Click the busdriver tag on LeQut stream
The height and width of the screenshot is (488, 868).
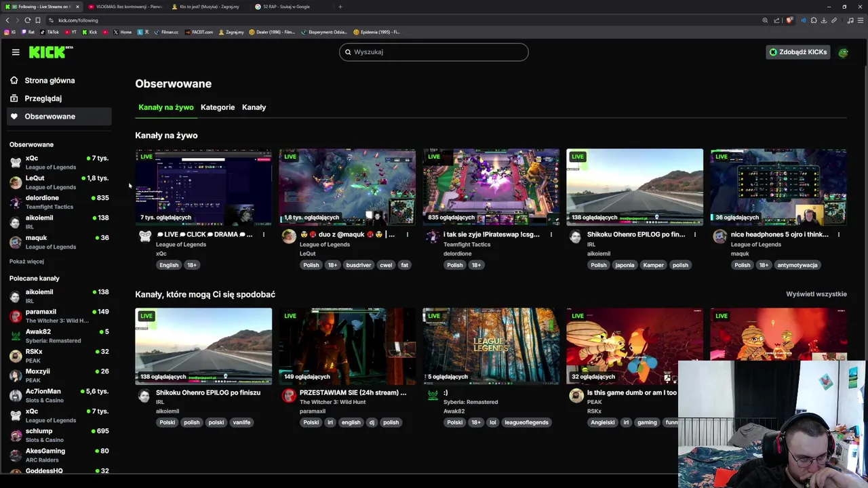coord(359,265)
